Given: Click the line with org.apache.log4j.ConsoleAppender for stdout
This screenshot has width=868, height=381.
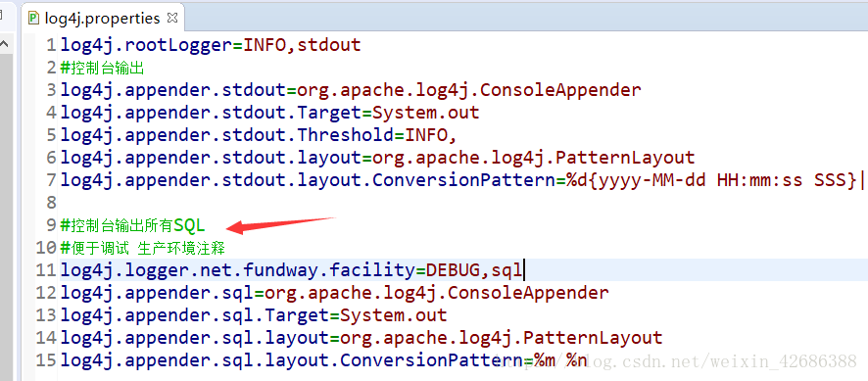Looking at the screenshot, I should point(351,90).
